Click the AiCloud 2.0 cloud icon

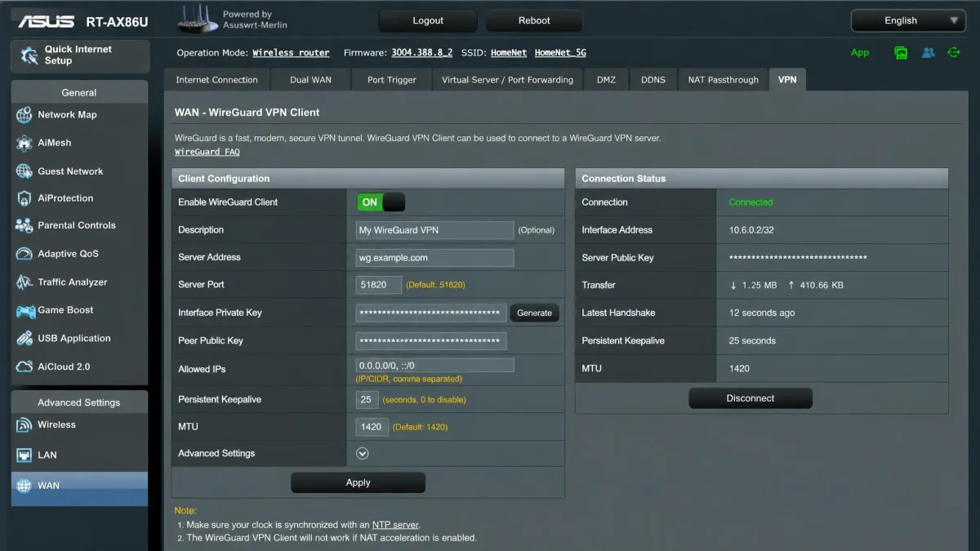[24, 367]
